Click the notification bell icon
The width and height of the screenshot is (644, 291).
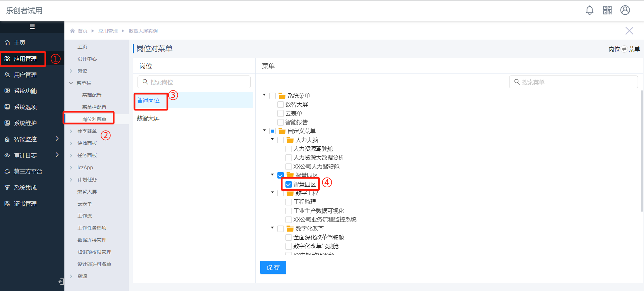coord(589,10)
